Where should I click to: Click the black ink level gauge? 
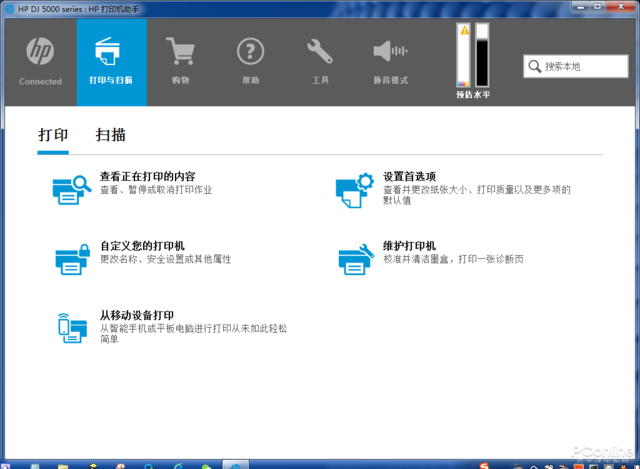(482, 55)
